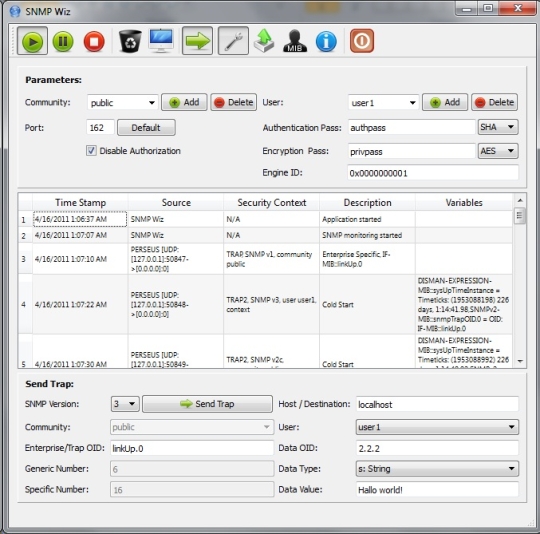Click the Send Trap button

click(x=207, y=404)
